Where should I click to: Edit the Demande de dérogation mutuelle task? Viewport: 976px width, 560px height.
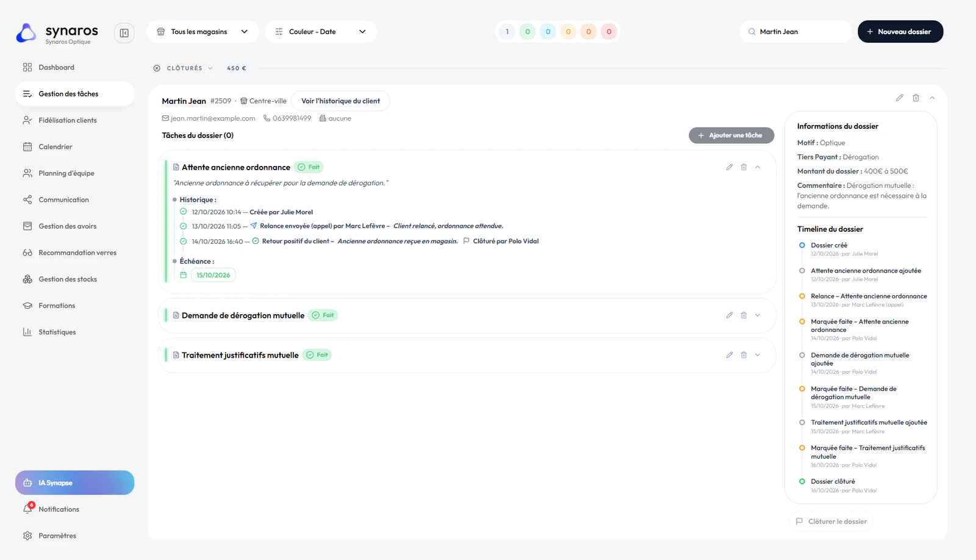(730, 315)
